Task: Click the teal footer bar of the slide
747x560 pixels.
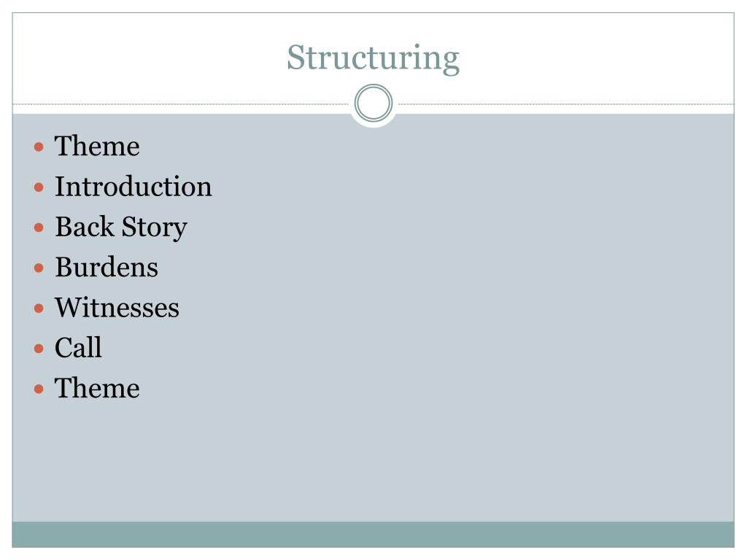Action: [x=373, y=534]
